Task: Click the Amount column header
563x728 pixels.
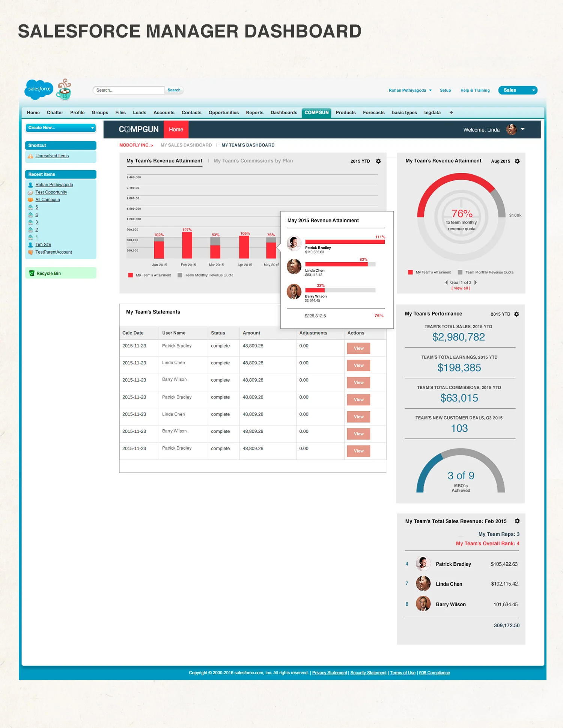Action: pos(251,333)
